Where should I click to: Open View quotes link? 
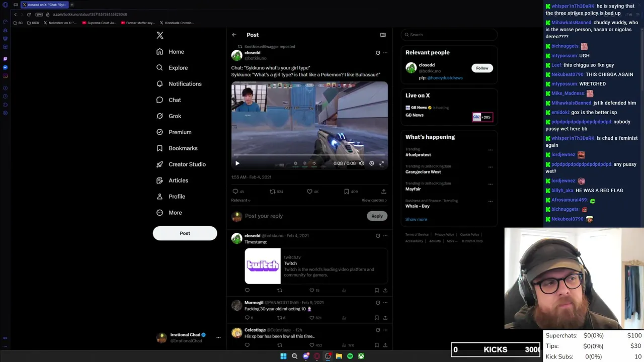coord(374,200)
